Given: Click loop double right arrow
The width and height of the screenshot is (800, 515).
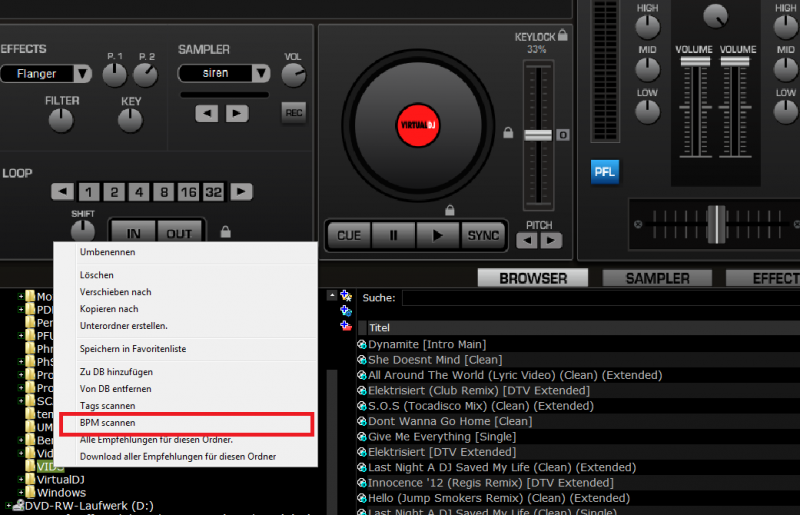Looking at the screenshot, I should 241,192.
